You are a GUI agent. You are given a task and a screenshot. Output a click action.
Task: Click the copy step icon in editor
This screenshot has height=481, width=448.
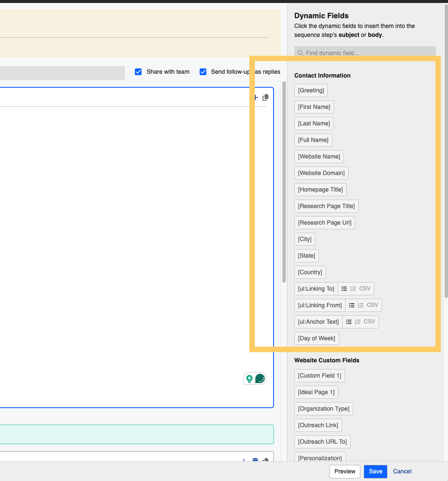click(x=265, y=97)
